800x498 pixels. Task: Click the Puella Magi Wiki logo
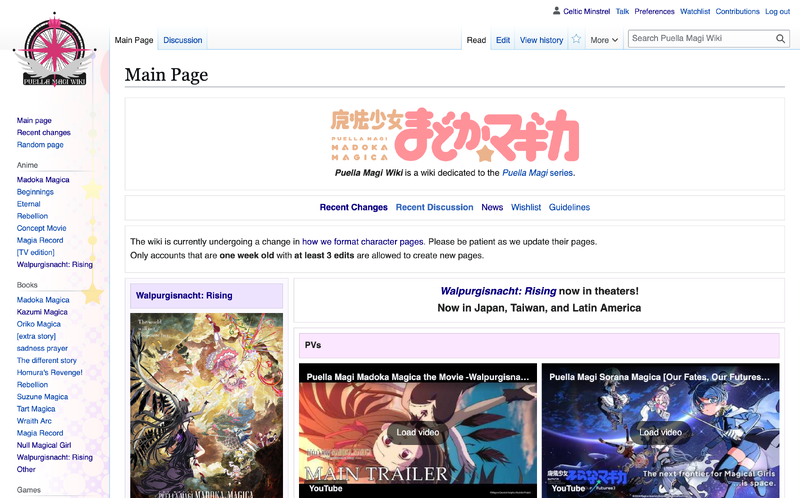click(x=55, y=49)
